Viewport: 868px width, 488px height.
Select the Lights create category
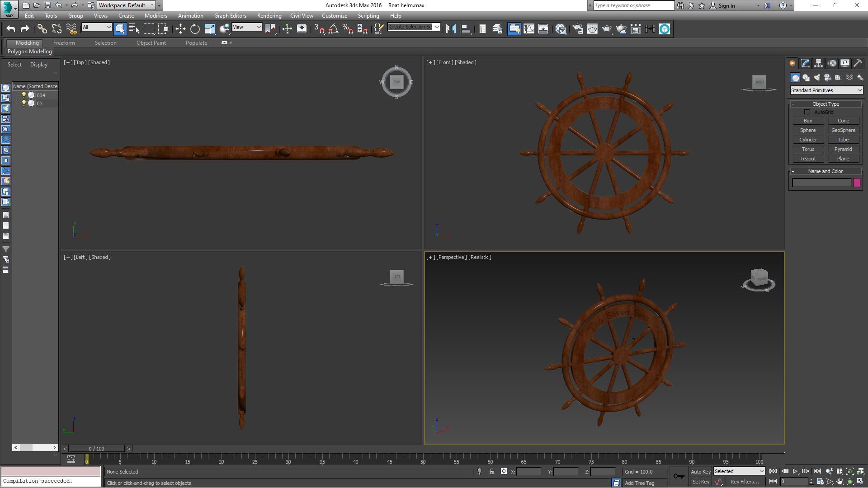point(816,78)
